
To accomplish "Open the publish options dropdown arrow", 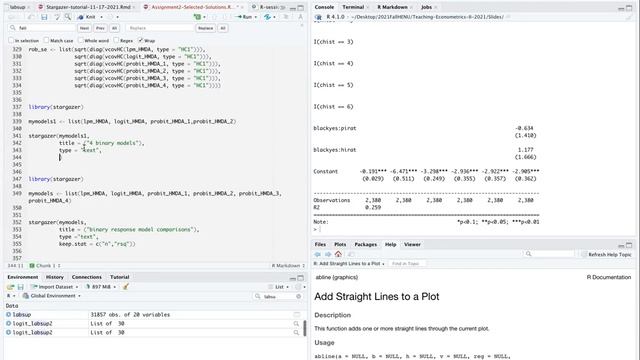I will [274, 17].
